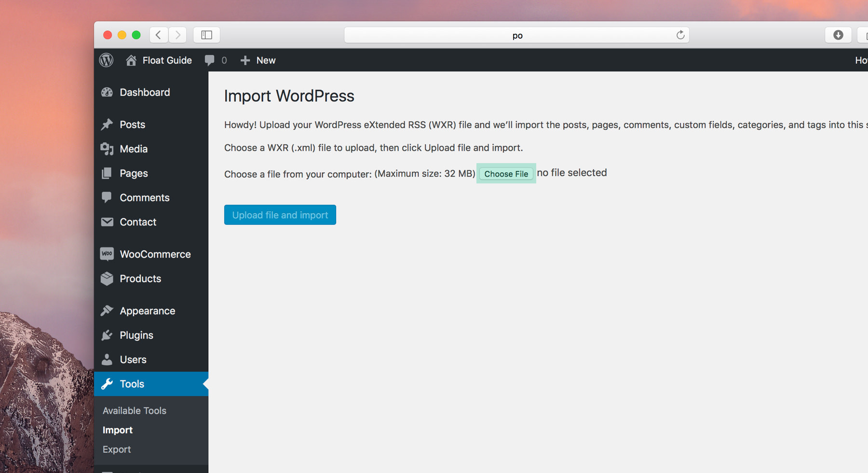Go back with the browser back arrow
Image resolution: width=868 pixels, height=473 pixels.
pyautogui.click(x=158, y=35)
